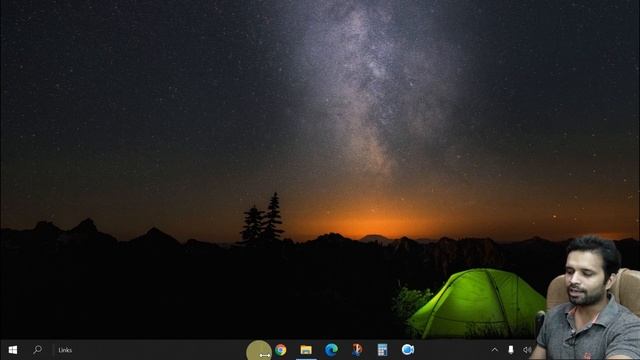The image size is (640, 360).
Task: Launch Google Chrome from taskbar
Action: point(280,350)
